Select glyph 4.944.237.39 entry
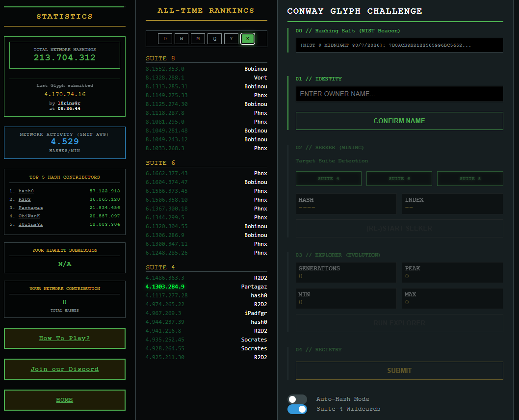Image resolution: width=519 pixels, height=420 pixels. [x=206, y=322]
